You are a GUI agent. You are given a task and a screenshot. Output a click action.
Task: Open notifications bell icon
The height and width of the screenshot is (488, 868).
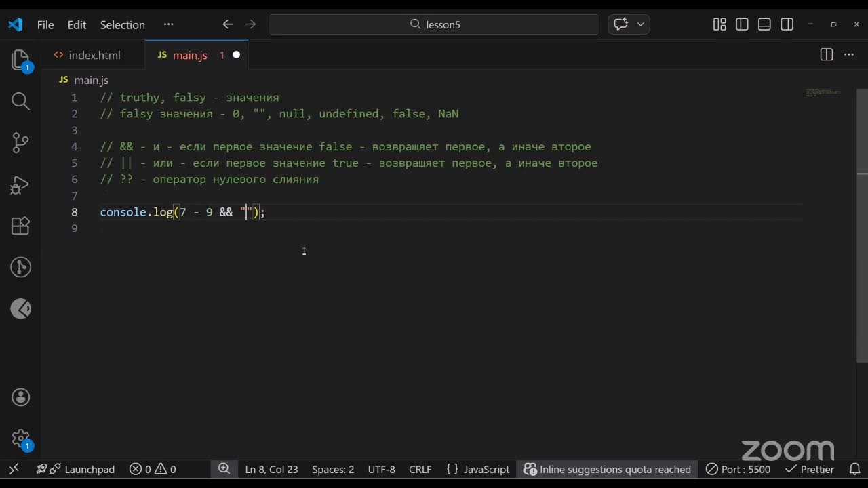click(x=854, y=469)
